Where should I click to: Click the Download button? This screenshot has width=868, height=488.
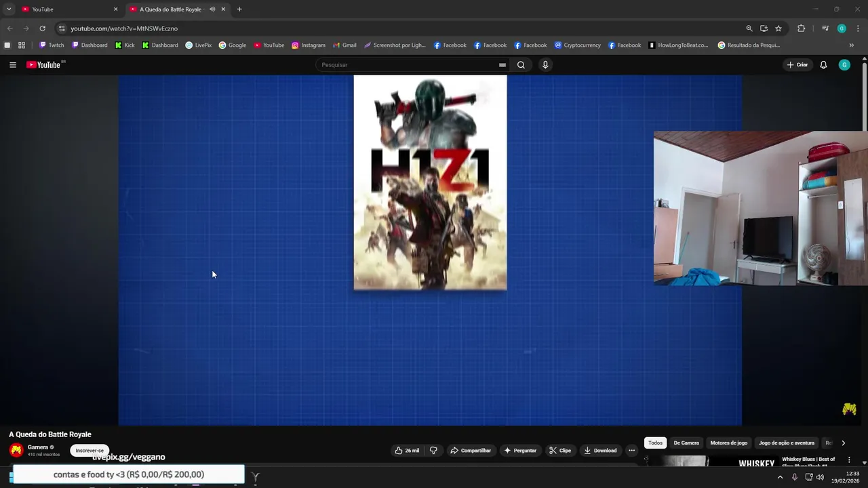tap(601, 451)
